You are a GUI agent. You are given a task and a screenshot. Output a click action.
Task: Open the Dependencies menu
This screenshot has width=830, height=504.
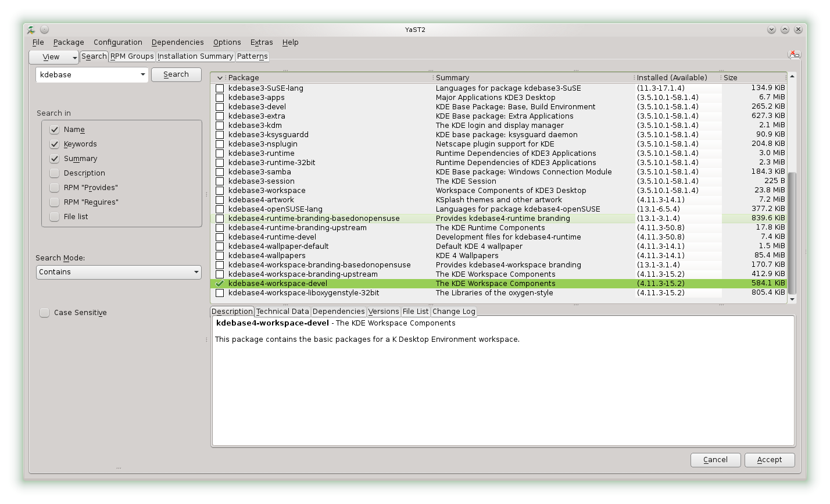(178, 42)
